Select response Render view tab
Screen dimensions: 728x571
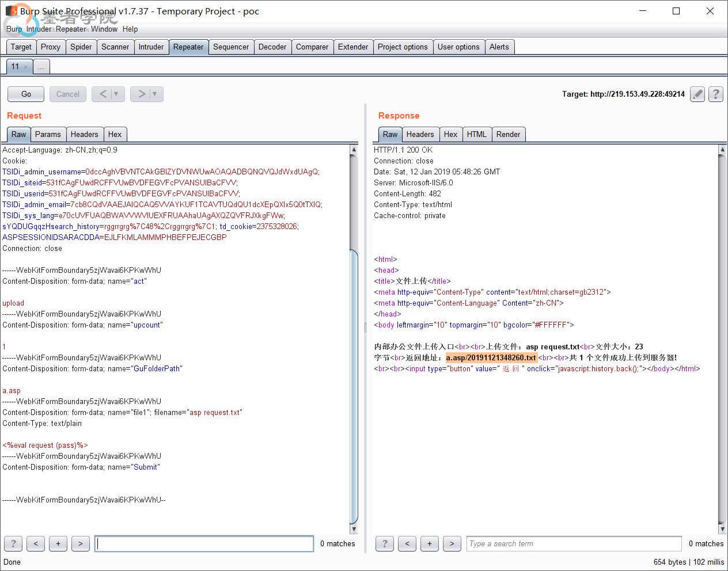click(x=509, y=134)
